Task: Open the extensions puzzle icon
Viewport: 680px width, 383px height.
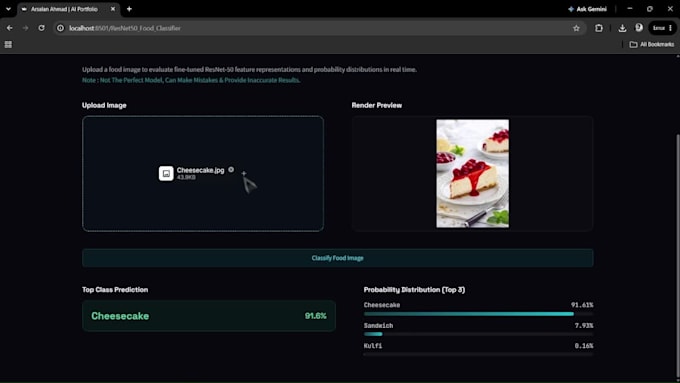Action: click(599, 28)
